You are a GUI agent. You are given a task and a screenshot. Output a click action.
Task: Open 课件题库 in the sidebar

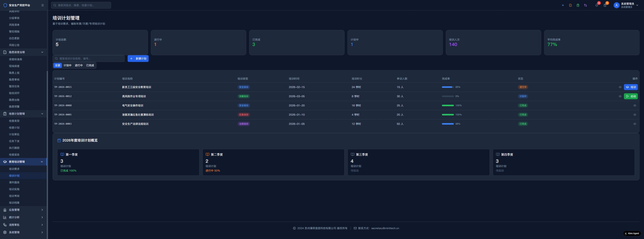click(14, 182)
